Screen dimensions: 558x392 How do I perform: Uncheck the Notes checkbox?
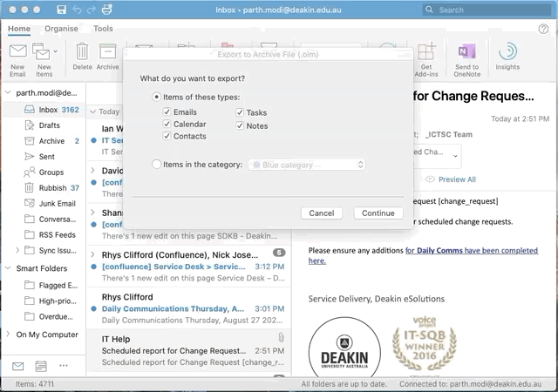(240, 125)
